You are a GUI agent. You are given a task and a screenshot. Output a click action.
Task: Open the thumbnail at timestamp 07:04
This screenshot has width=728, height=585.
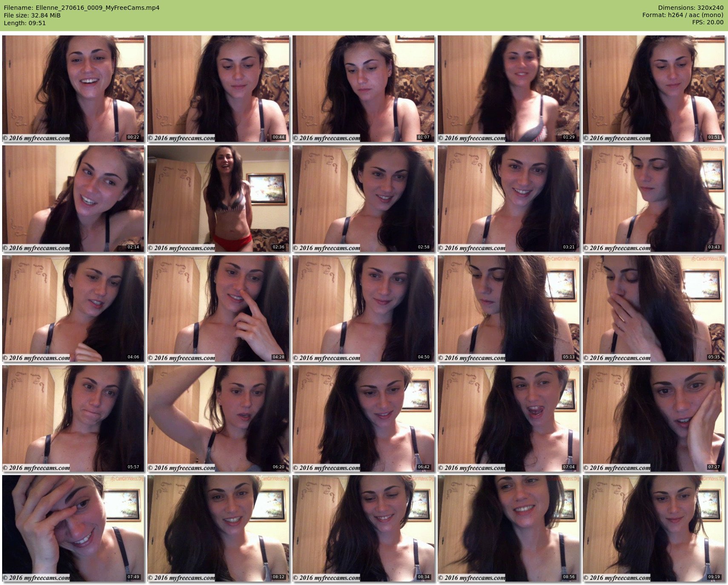509,418
